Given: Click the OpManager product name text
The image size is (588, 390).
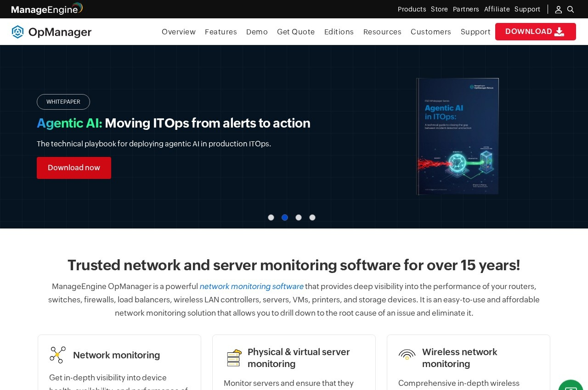Looking at the screenshot, I should pos(60,32).
